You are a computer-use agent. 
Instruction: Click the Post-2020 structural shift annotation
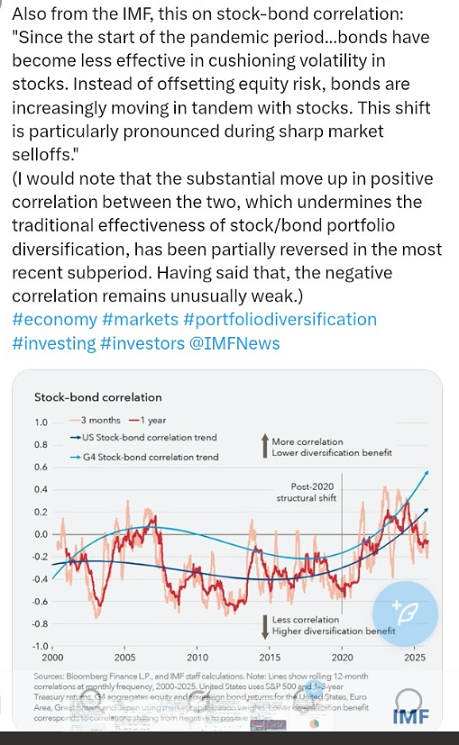(306, 492)
